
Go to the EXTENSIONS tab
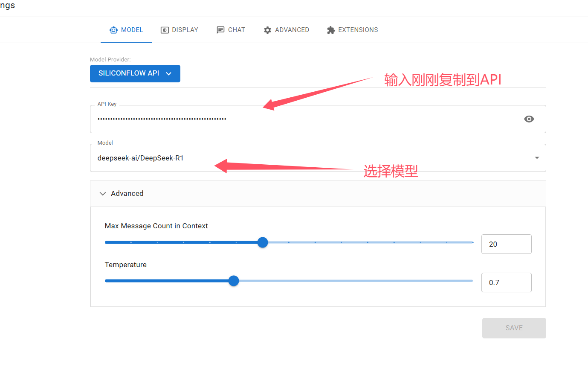(352, 30)
